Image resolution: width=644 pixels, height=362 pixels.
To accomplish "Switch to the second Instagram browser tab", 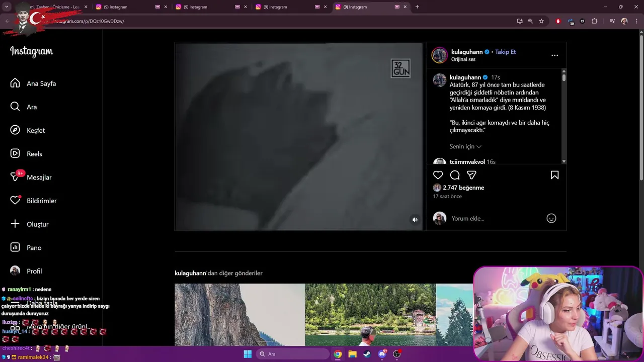I will [131, 7].
